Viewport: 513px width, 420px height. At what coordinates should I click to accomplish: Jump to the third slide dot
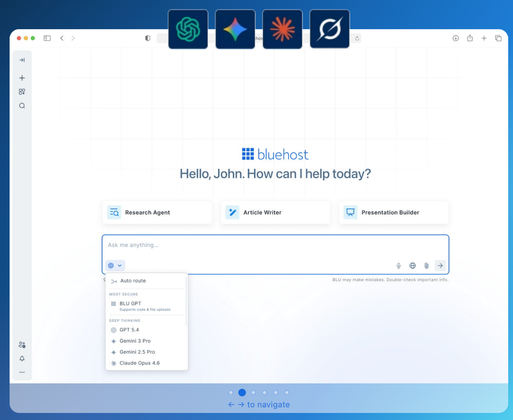(x=253, y=392)
